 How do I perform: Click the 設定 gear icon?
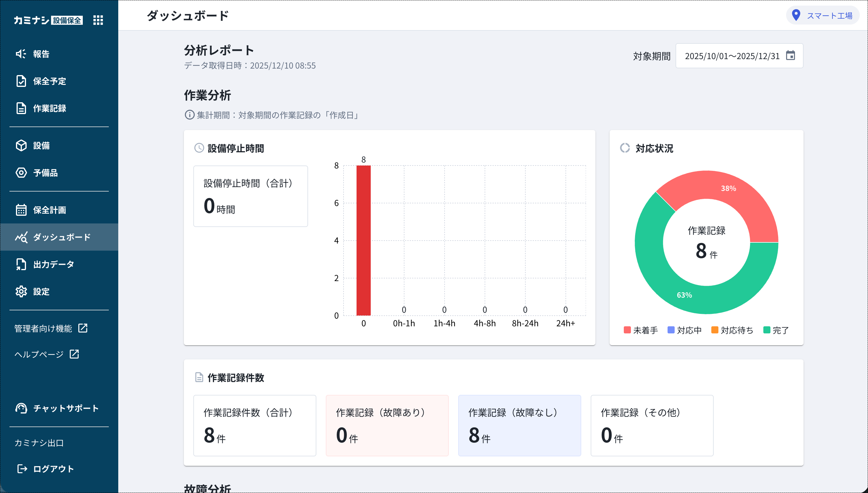tap(21, 291)
